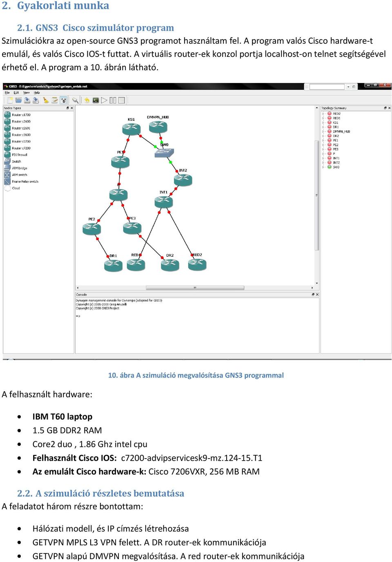Click the PE2 router on canvas
The width and height of the screenshot is (392, 562).
pyautogui.click(x=91, y=229)
